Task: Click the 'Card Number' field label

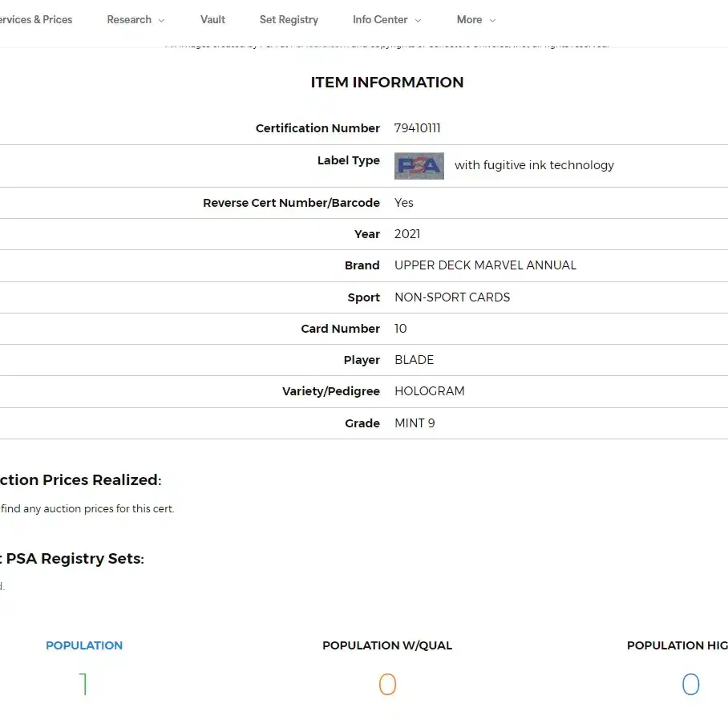Action: click(x=340, y=329)
